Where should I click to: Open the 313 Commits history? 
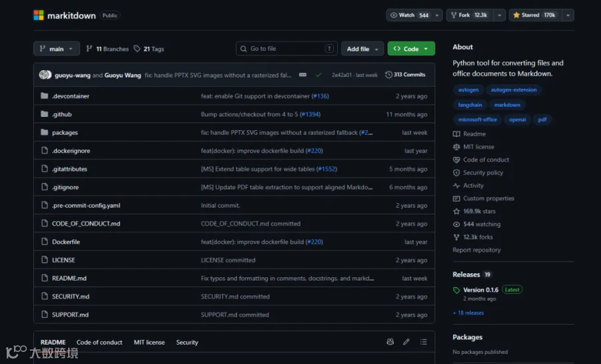coord(405,75)
